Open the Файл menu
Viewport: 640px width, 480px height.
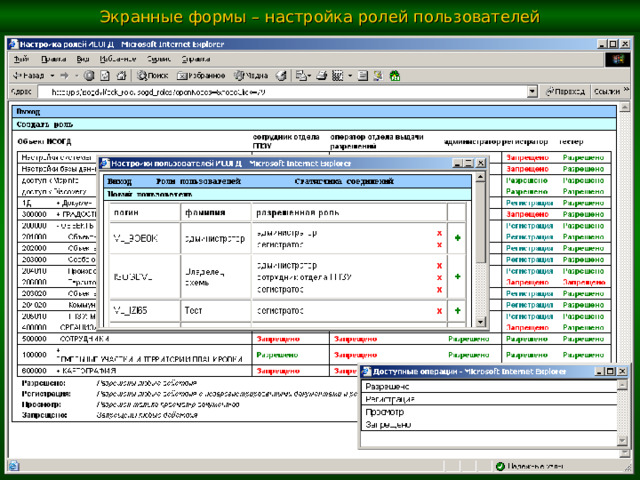coord(21,59)
